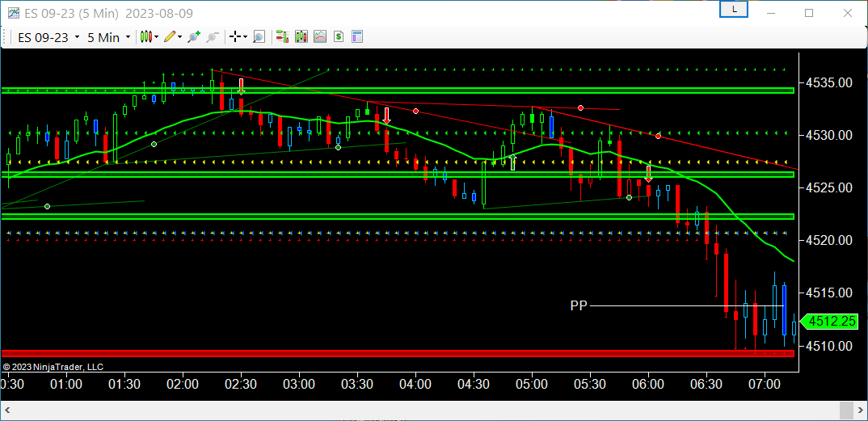868x421 pixels.
Task: Expand the chart style dropdown arrow
Action: click(x=157, y=37)
